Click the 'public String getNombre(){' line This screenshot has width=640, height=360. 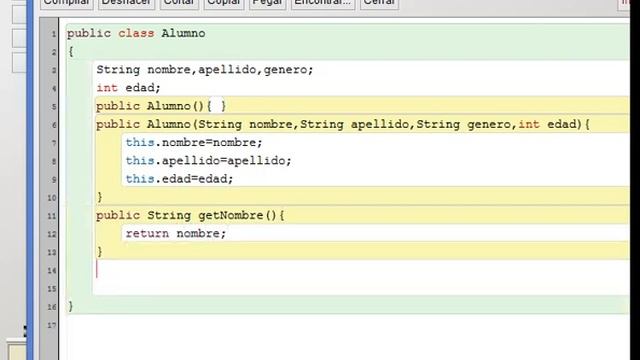click(191, 215)
